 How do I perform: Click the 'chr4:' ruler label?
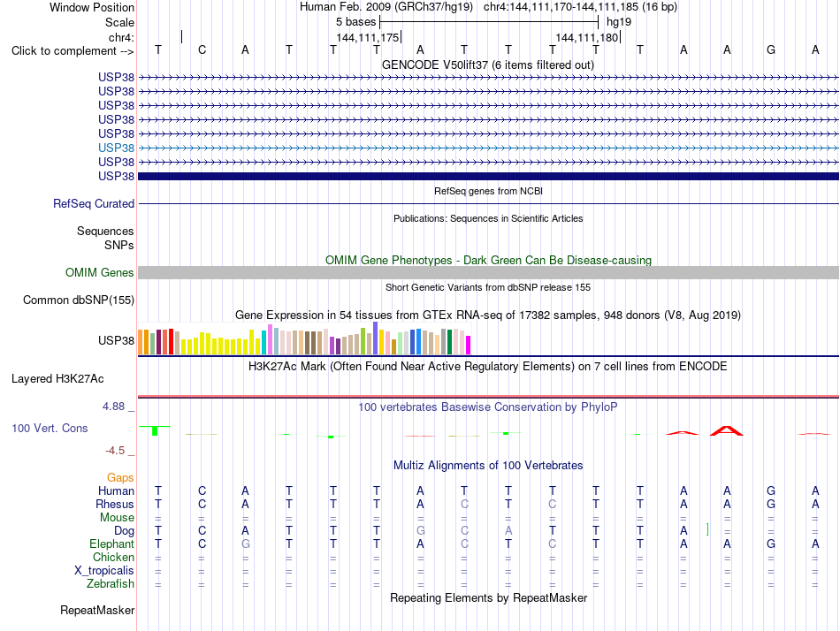coord(122,37)
